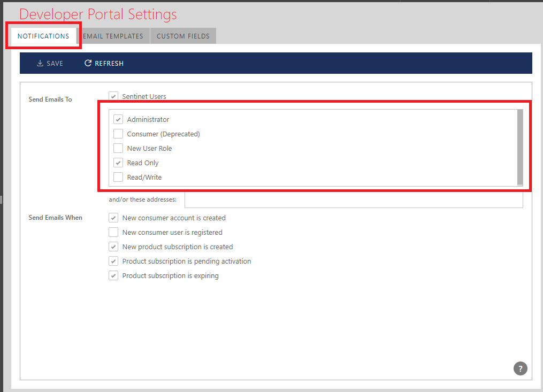Screen dimensions: 543x392
Task: Click the additional email addresses input field
Action: click(353, 200)
